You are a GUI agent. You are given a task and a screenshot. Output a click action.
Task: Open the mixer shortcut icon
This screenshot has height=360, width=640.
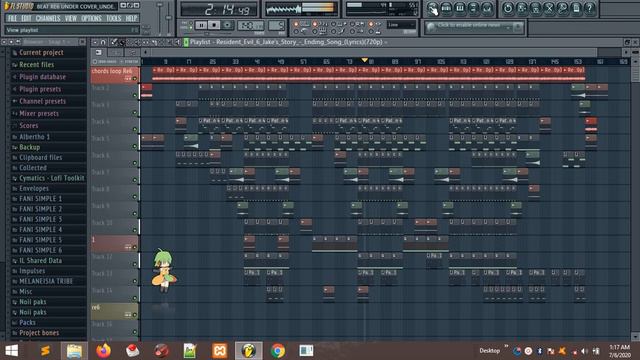[487, 9]
